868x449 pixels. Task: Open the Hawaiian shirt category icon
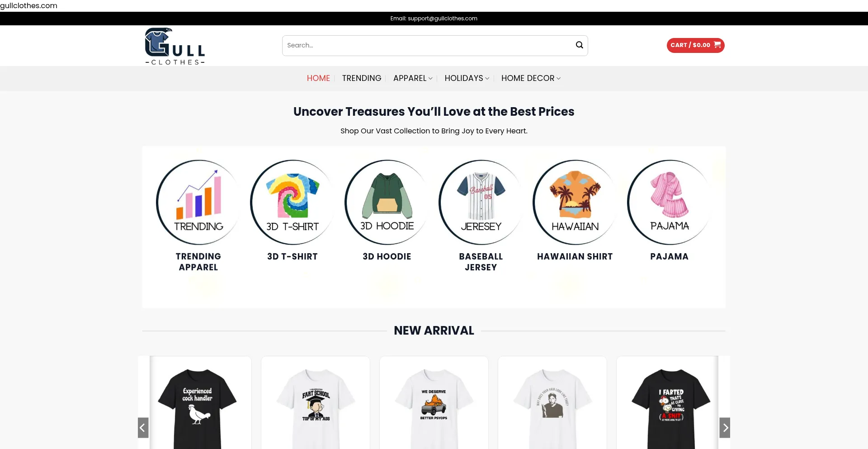click(575, 202)
